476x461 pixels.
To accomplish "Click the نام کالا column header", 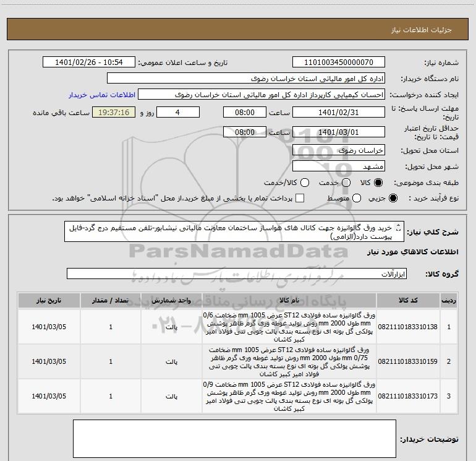I will click(289, 301).
